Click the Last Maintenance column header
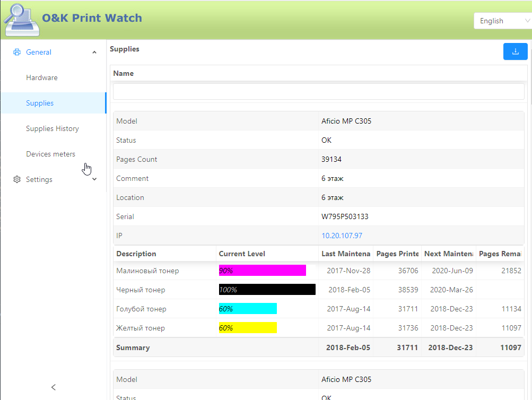532x400 pixels. click(x=346, y=254)
